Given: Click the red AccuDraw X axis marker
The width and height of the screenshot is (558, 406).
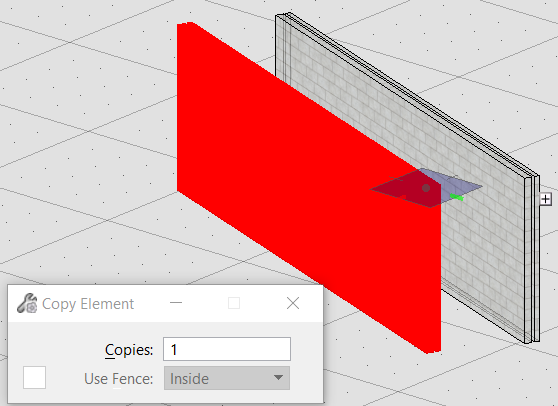Looking at the screenshot, I should (402, 197).
